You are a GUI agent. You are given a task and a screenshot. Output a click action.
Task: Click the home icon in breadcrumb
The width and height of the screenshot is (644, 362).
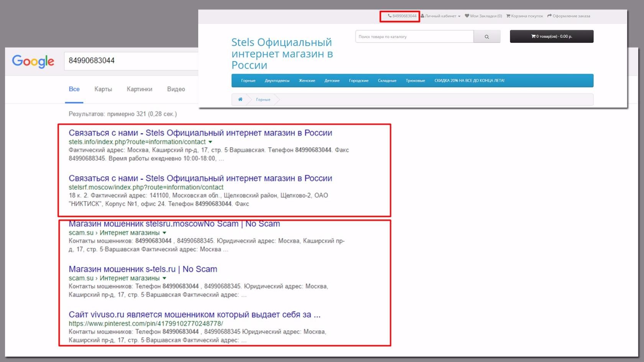(x=240, y=100)
